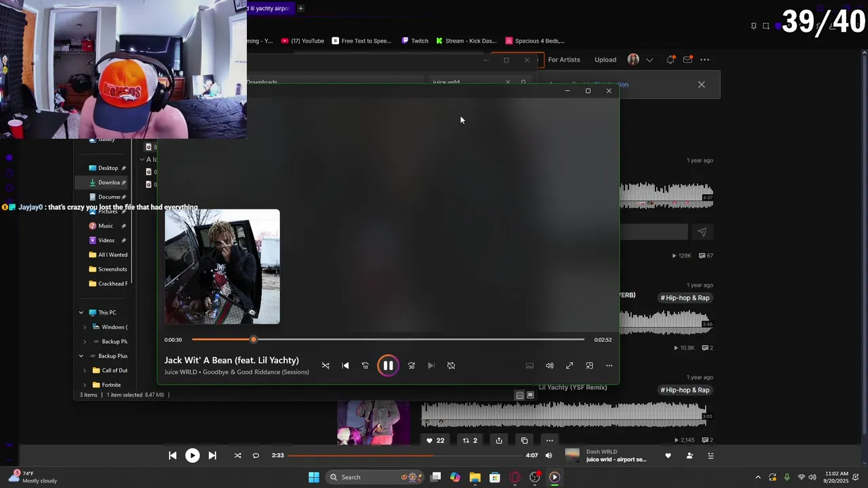
Task: Repost the track with 2 reposts
Action: pyautogui.click(x=470, y=441)
